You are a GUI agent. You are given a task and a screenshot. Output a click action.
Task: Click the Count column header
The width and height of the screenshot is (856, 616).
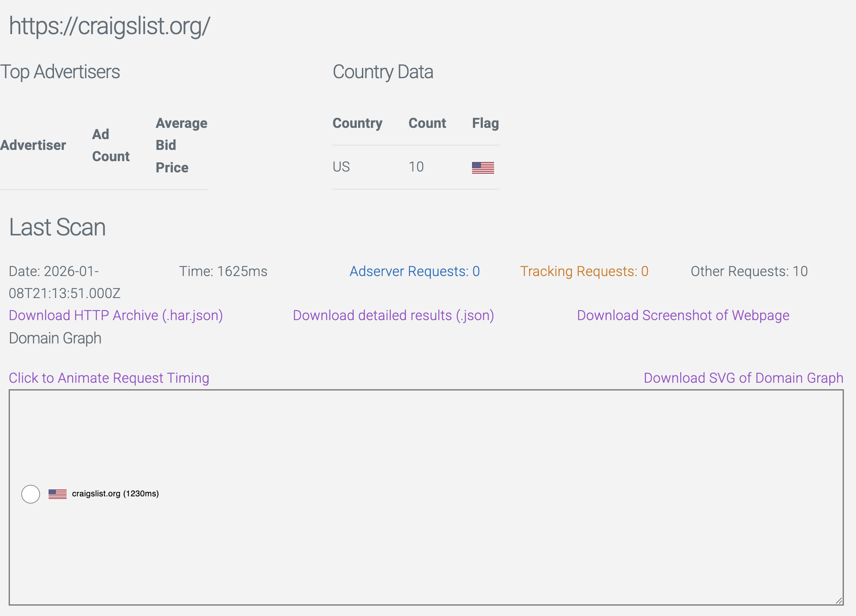(x=427, y=123)
